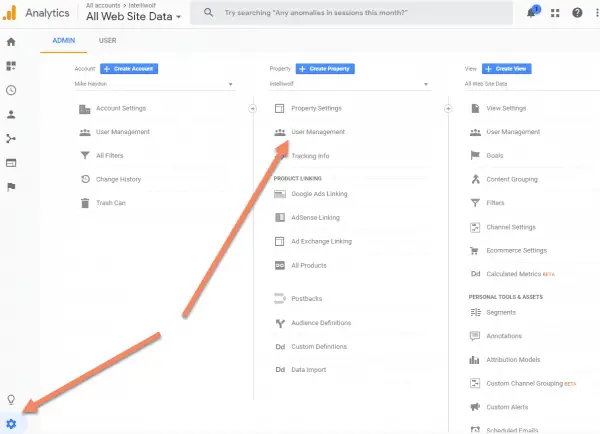Open Segments

[501, 312]
